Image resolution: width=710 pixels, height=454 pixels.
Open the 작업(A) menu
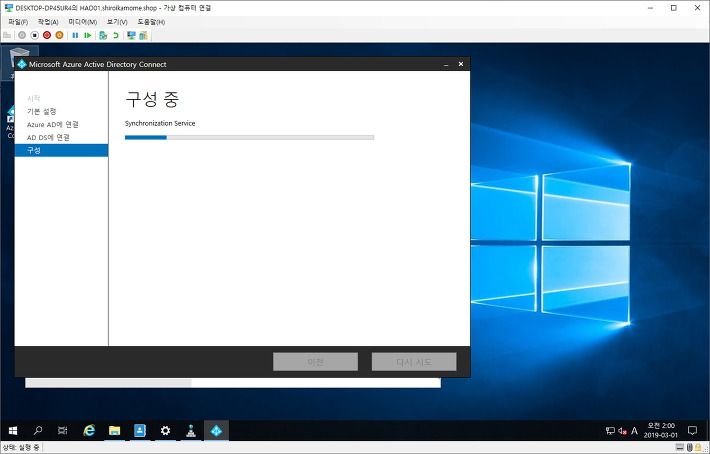48,22
